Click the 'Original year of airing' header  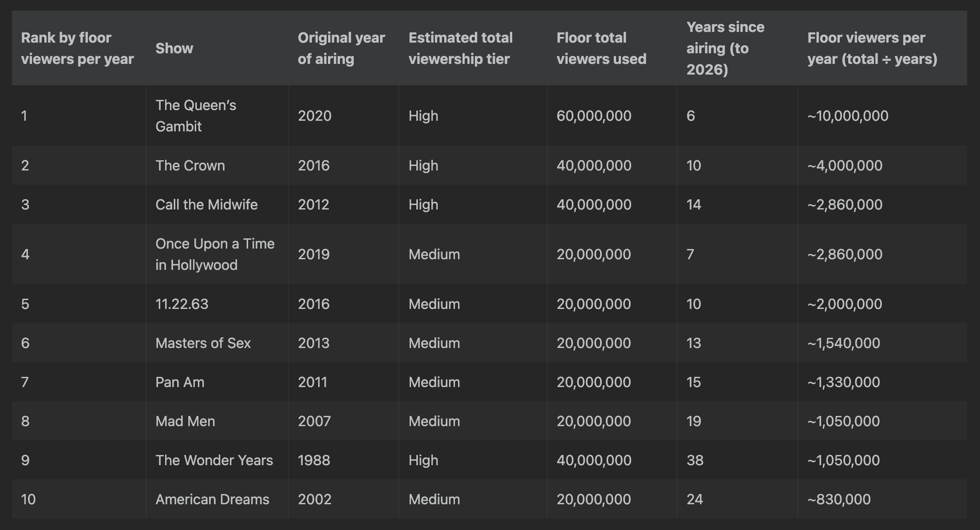(x=341, y=48)
